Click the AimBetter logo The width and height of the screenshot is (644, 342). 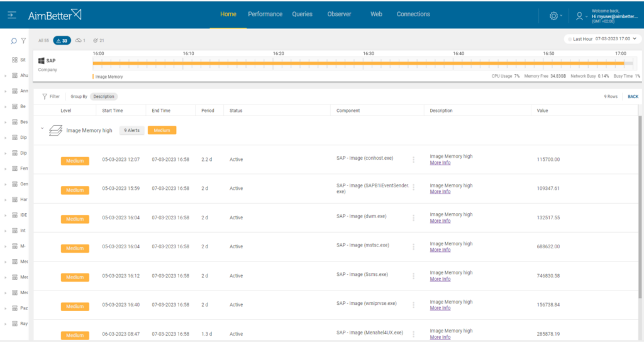[x=55, y=15]
